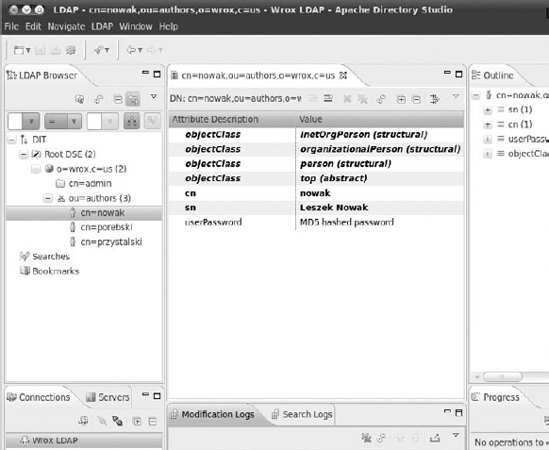Click Expand All icon in entry editor

401,99
